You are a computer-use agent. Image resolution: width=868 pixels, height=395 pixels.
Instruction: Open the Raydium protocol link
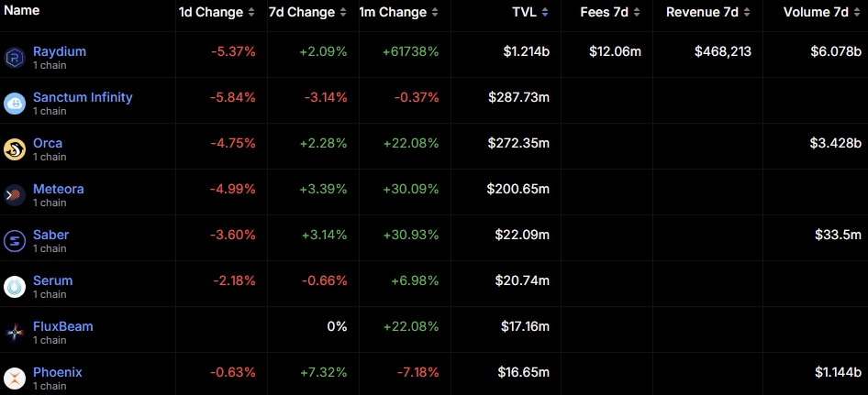60,51
